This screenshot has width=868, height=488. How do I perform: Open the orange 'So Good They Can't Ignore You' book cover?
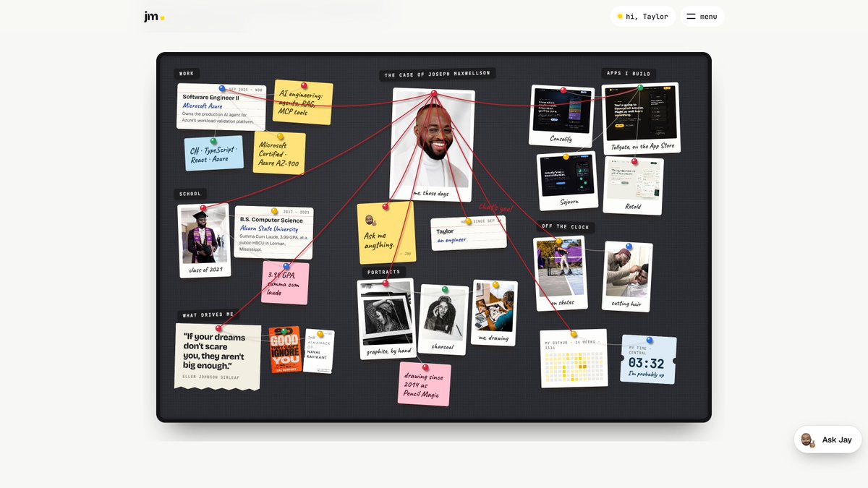[x=285, y=350]
